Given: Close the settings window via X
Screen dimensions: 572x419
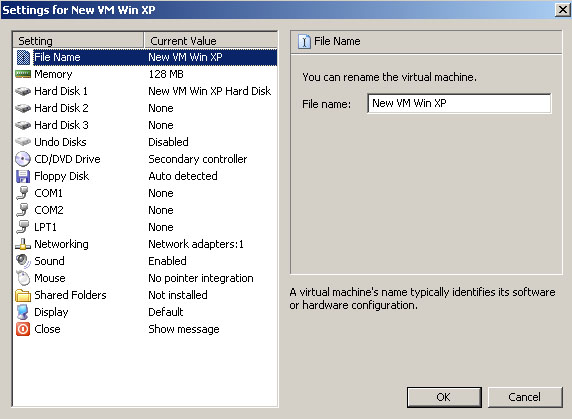Looking at the screenshot, I should pos(563,9).
